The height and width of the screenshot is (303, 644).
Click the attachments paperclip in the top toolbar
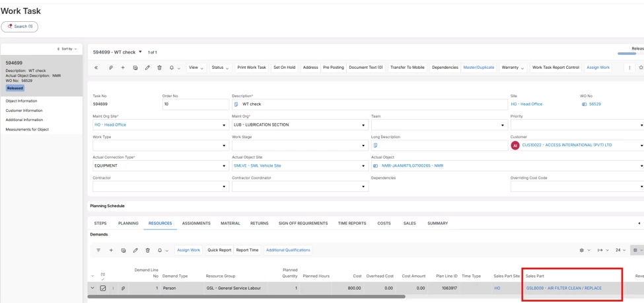point(110,67)
